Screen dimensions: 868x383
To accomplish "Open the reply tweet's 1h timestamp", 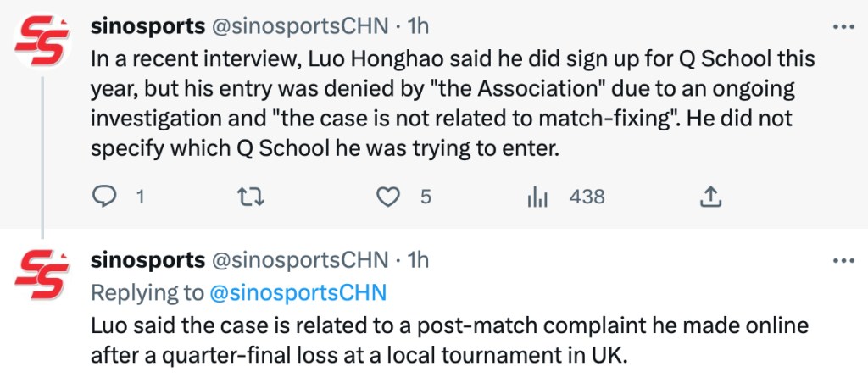I will [418, 259].
